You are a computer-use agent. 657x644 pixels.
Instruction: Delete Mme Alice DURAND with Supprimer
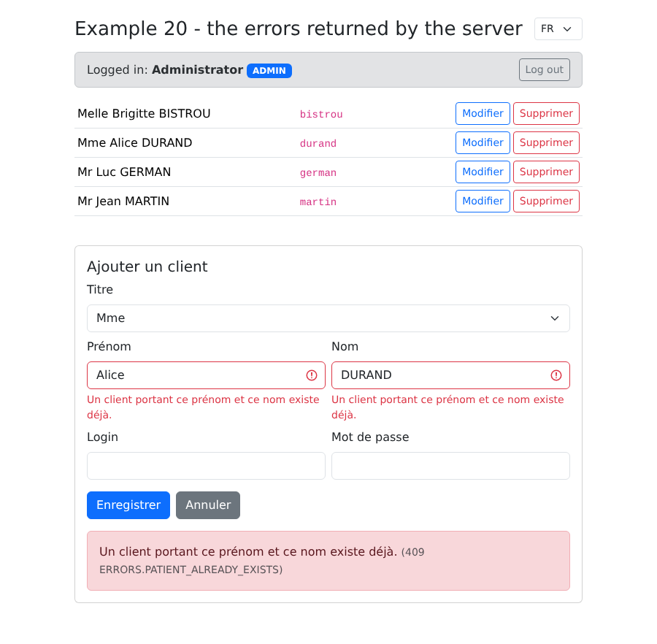tap(546, 143)
